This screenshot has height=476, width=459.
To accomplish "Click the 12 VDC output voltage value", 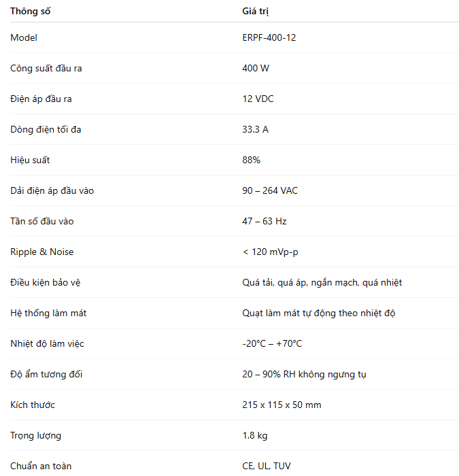I will (x=258, y=99).
